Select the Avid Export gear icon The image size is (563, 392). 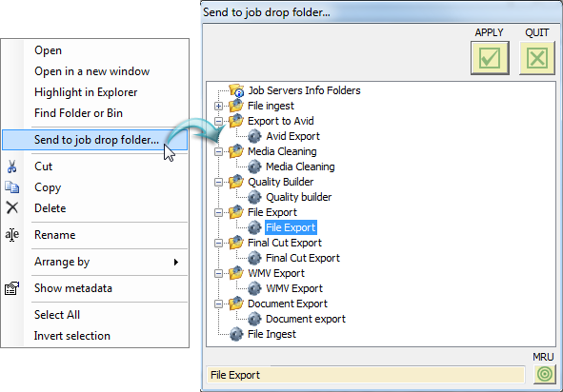point(254,136)
